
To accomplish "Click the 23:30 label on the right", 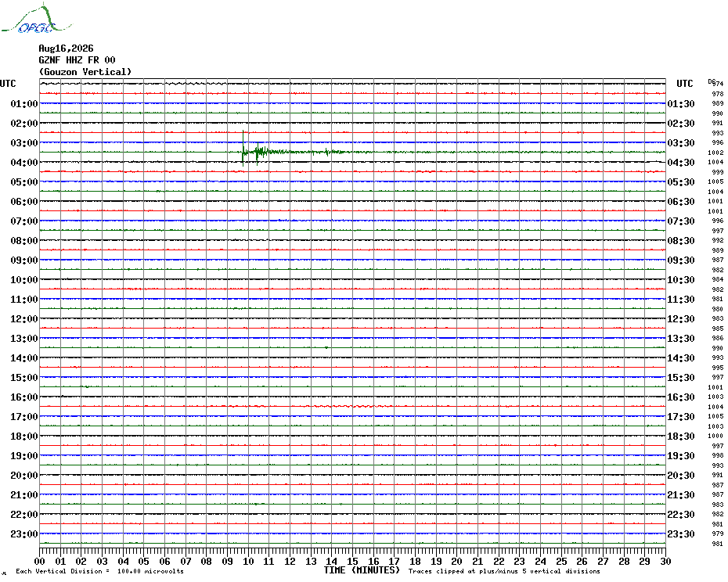I will 681,533.
